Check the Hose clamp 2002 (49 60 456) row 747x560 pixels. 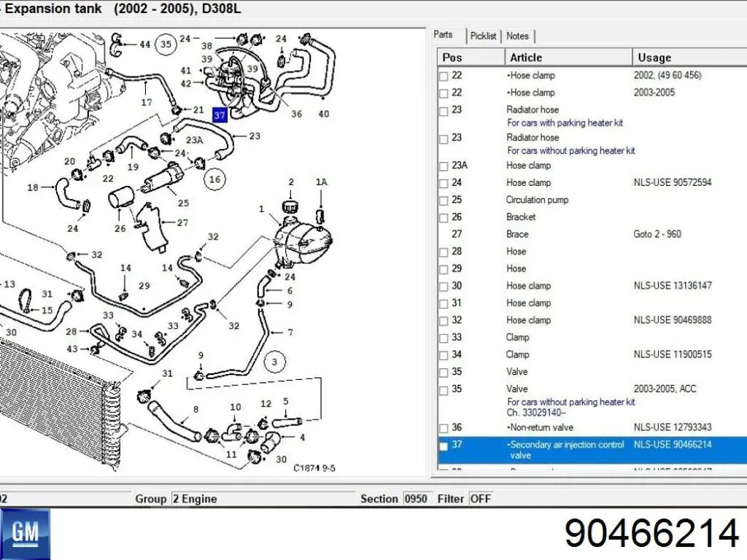[x=444, y=76]
